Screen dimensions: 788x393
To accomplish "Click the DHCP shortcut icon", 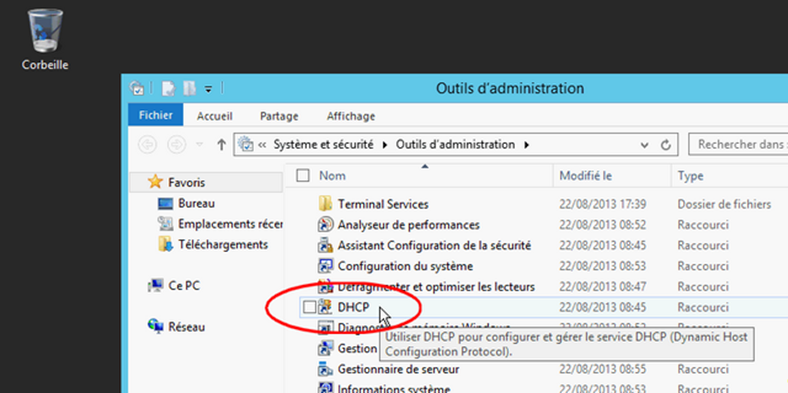I will click(326, 307).
